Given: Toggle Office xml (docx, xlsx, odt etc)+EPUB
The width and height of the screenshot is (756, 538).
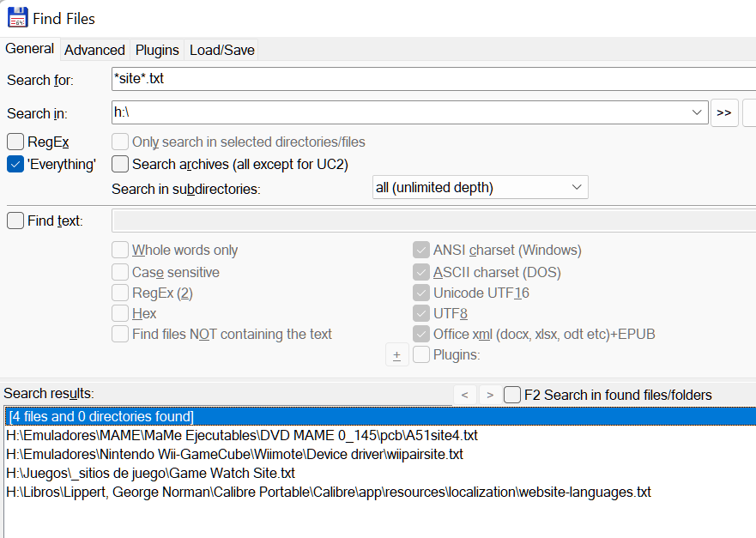Looking at the screenshot, I should pyautogui.click(x=421, y=334).
